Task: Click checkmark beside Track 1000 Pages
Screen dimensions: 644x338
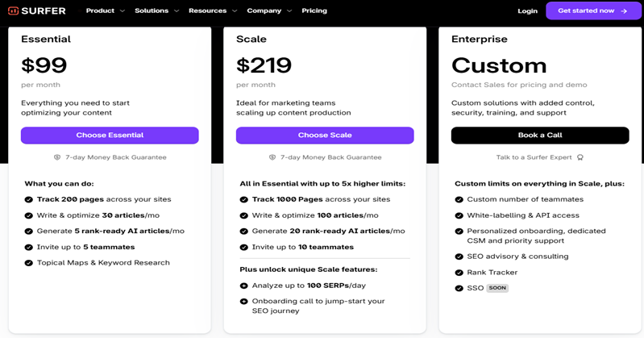Action: (x=244, y=199)
